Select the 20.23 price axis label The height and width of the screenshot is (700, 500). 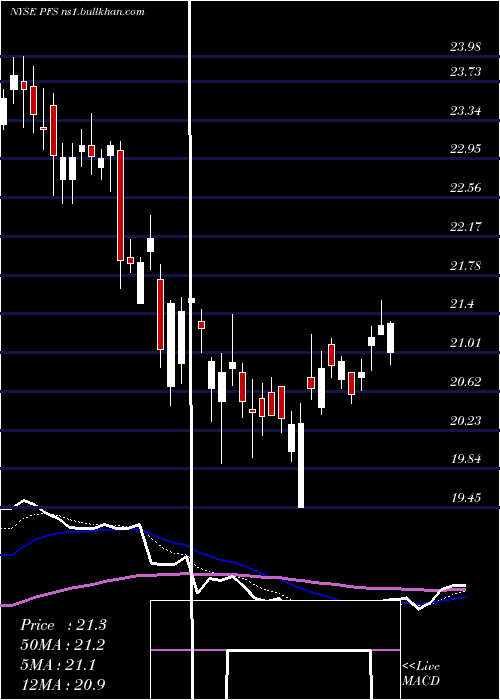[466, 421]
